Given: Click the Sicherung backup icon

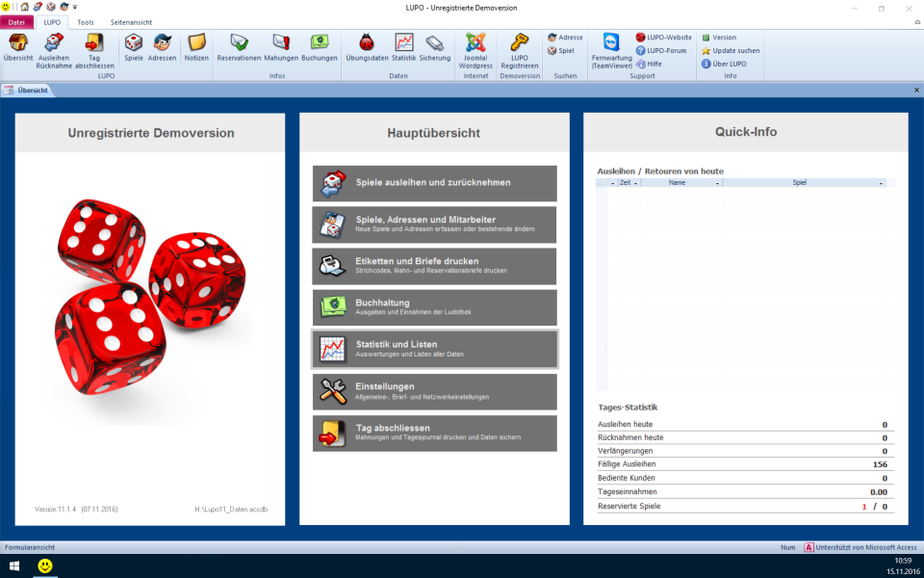Looking at the screenshot, I should point(435,48).
